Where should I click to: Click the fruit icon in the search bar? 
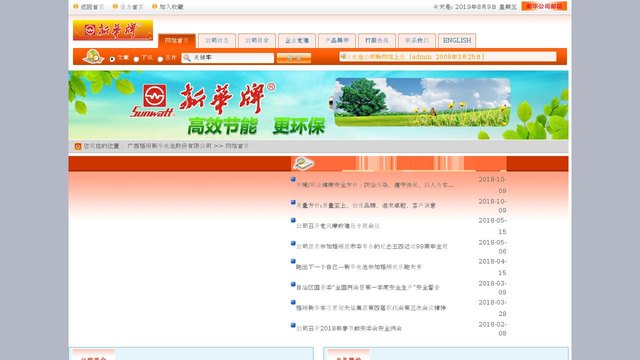coord(93,56)
